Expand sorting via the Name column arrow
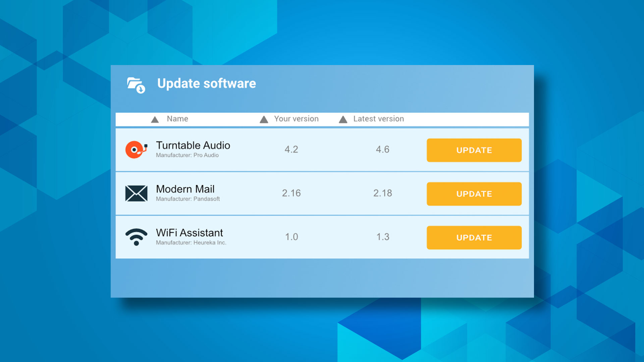 (x=155, y=119)
